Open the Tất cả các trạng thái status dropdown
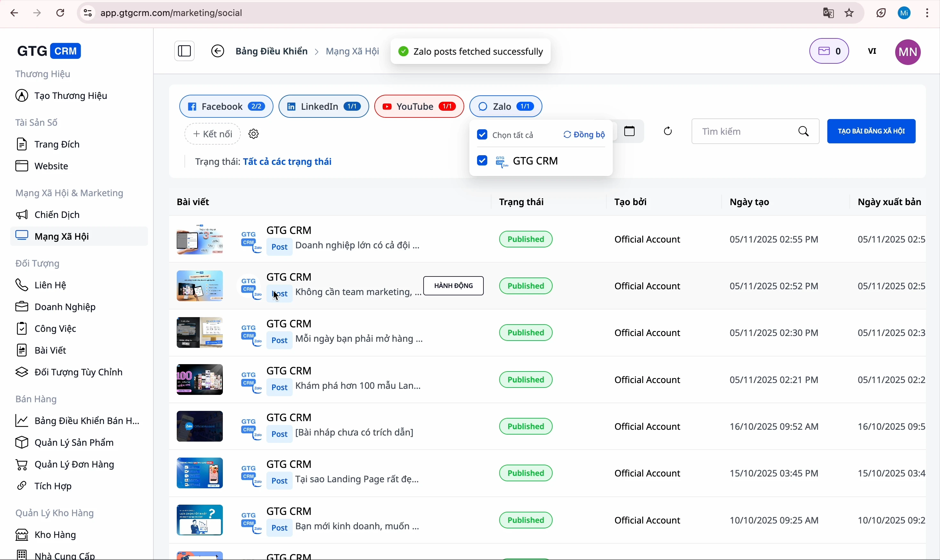The height and width of the screenshot is (560, 940). point(288,162)
